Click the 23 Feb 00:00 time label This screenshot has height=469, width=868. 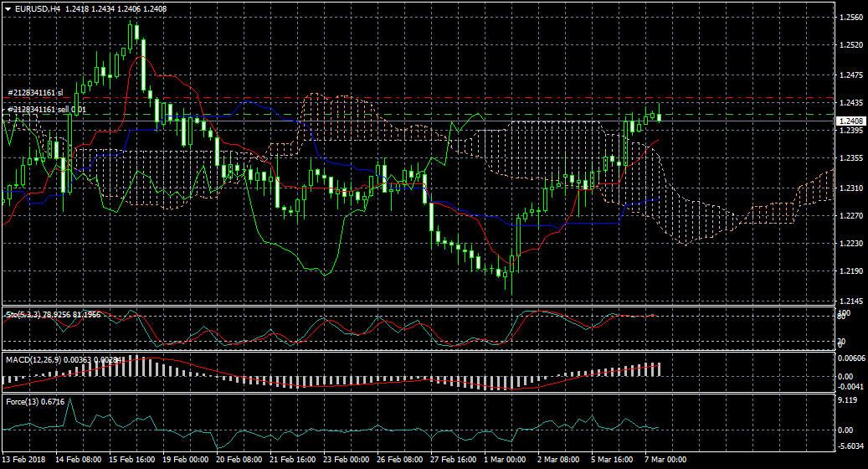click(x=347, y=460)
